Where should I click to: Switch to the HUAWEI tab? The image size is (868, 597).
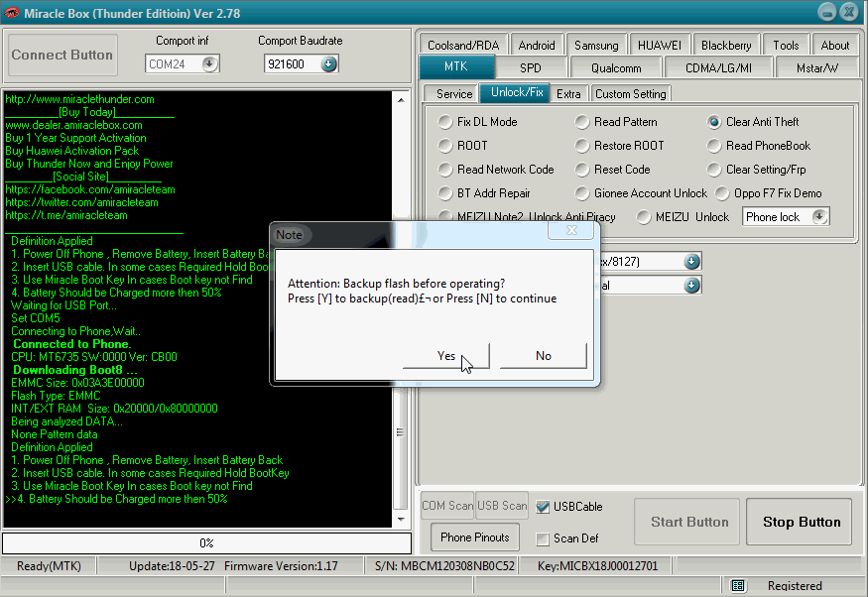pyautogui.click(x=660, y=45)
